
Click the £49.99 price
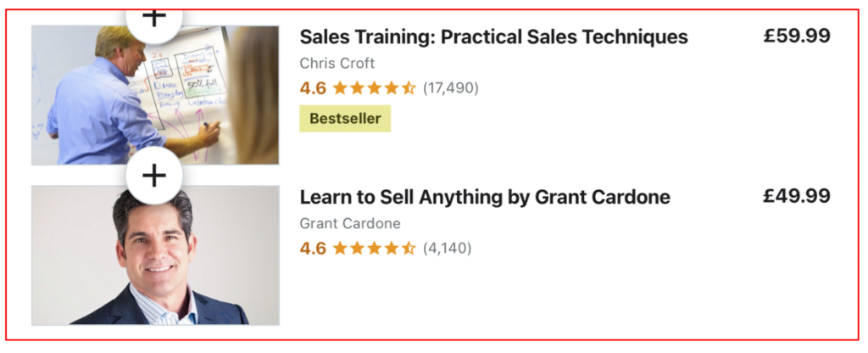(x=797, y=196)
